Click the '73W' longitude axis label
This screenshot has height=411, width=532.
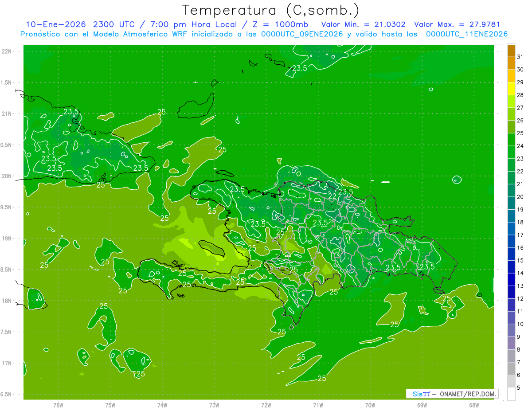214,405
